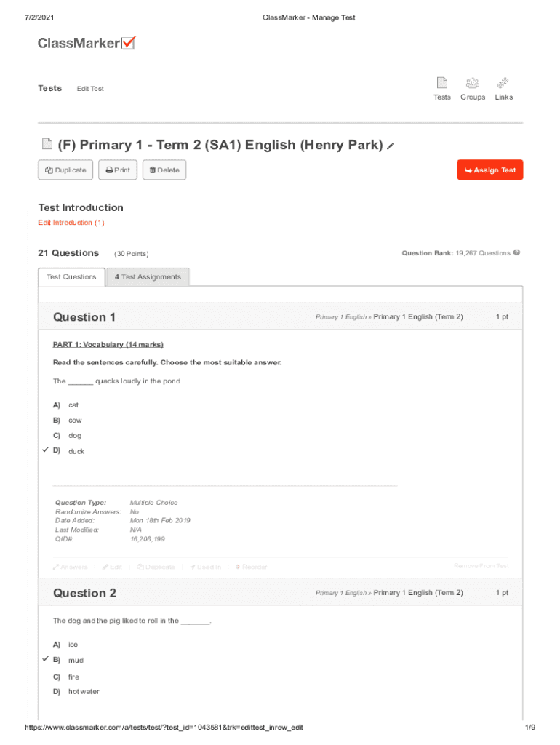Go to Tests in the breadcrumb
This screenshot has height=745, width=560.
pyautogui.click(x=50, y=88)
